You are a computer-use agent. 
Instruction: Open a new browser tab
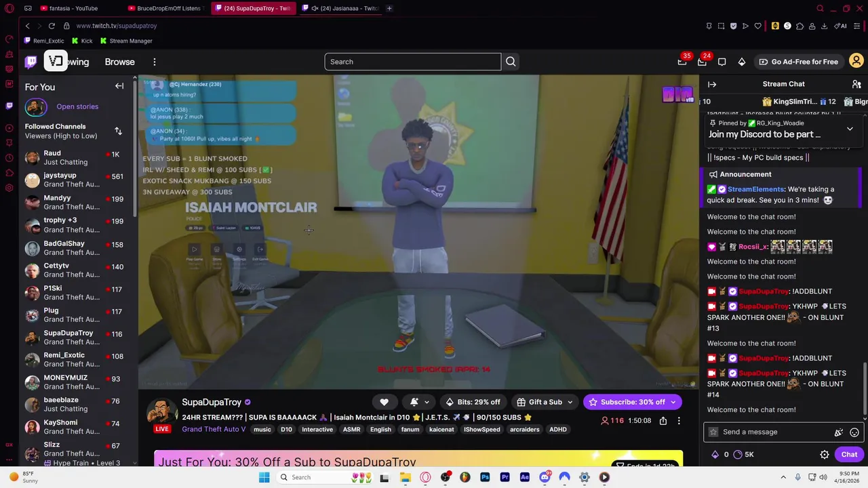(389, 8)
